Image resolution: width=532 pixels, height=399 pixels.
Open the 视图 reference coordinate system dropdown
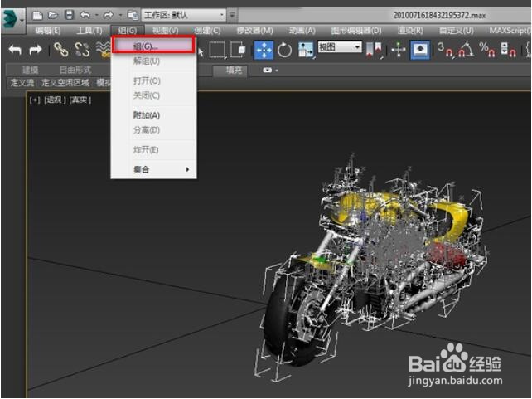(x=340, y=46)
